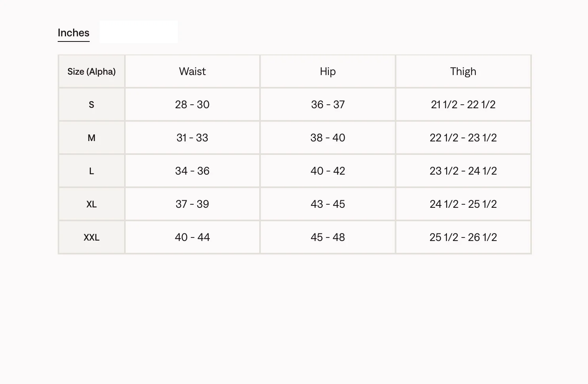Switch to the Inches tab
Screen dimensions: 588x384
coord(73,33)
